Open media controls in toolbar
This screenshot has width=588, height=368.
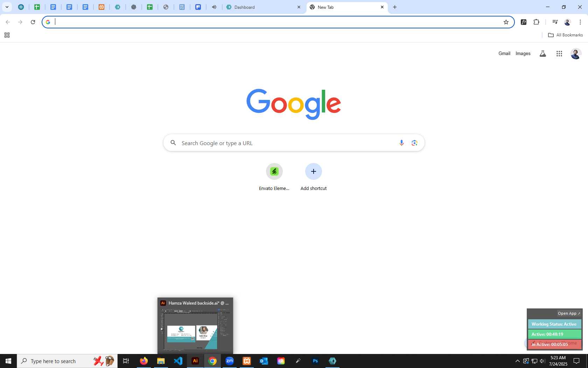(555, 22)
